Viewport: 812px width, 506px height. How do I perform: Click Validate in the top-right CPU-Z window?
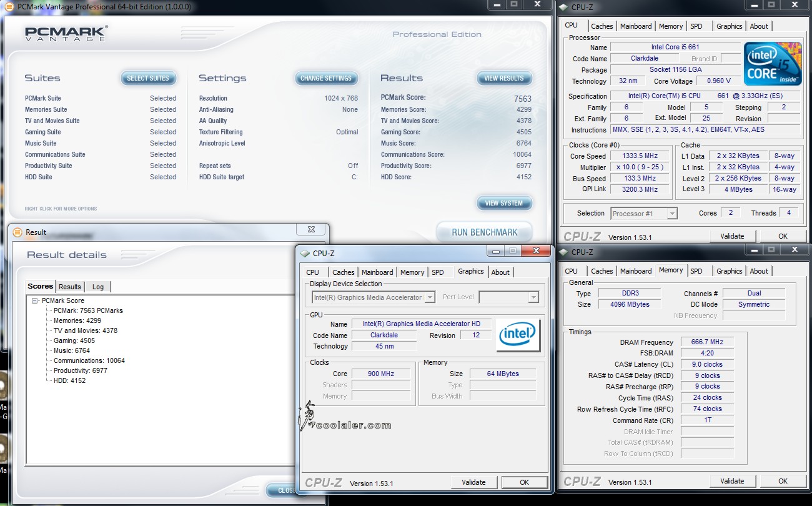point(732,236)
